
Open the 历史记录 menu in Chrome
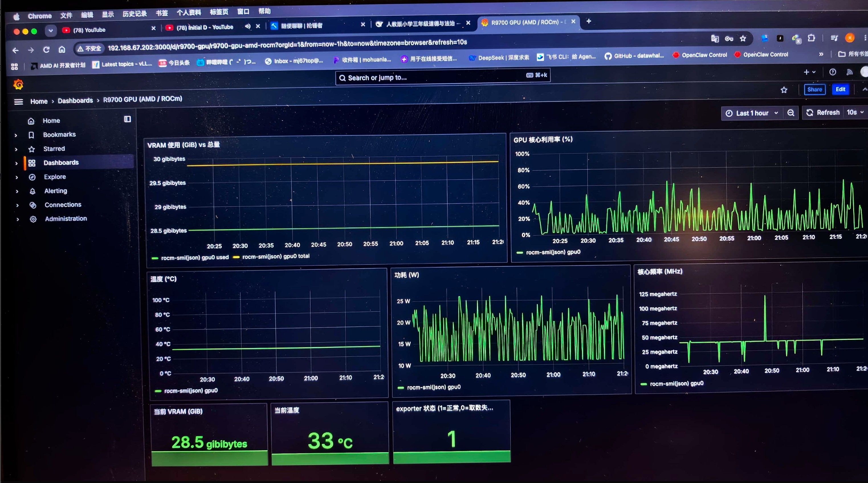pyautogui.click(x=135, y=14)
